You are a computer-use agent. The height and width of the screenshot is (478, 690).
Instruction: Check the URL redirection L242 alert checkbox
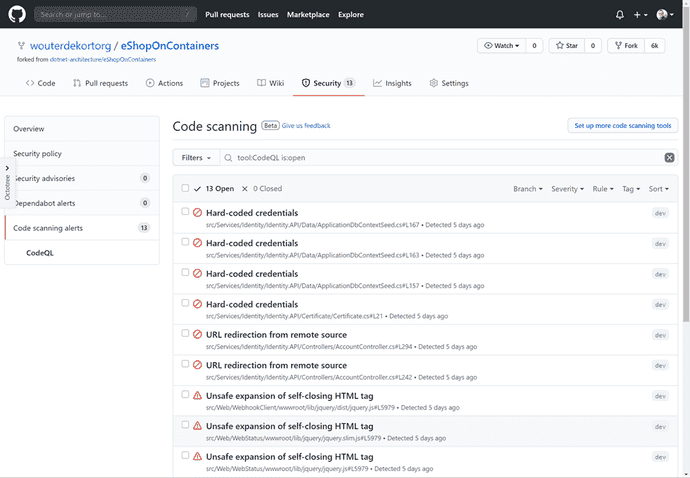point(185,364)
